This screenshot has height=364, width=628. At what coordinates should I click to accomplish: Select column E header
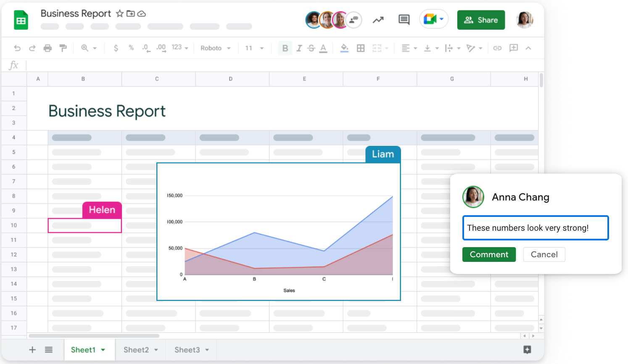306,79
